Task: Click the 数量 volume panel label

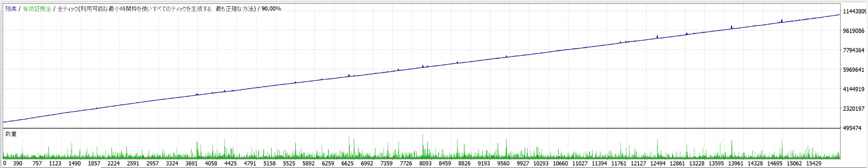Action: point(11,134)
